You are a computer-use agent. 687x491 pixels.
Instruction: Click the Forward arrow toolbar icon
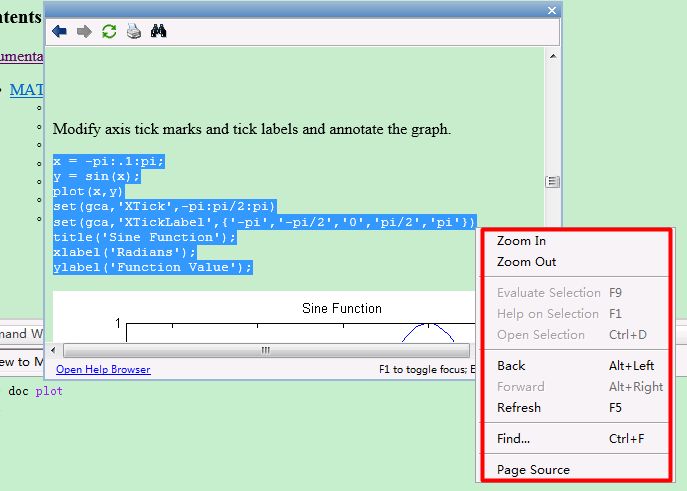[84, 32]
